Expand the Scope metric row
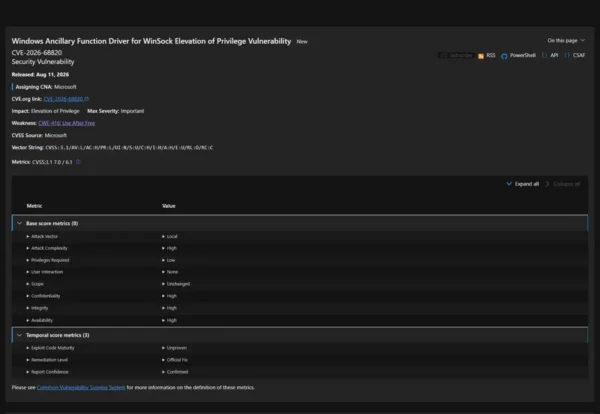The height and width of the screenshot is (414, 600). pyautogui.click(x=28, y=284)
